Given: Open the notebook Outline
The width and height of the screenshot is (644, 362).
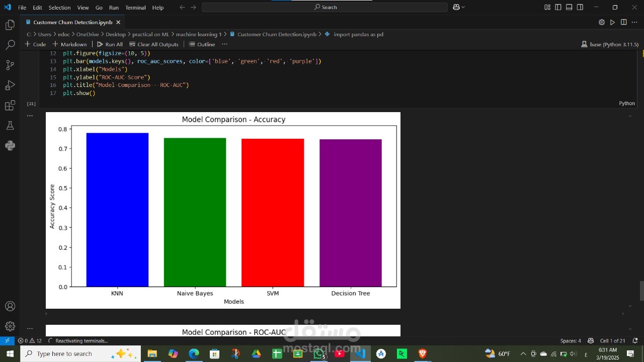Looking at the screenshot, I should pos(202,44).
